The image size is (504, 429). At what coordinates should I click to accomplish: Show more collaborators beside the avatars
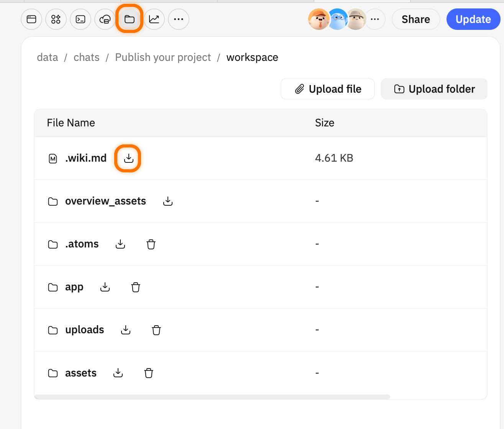pos(375,19)
